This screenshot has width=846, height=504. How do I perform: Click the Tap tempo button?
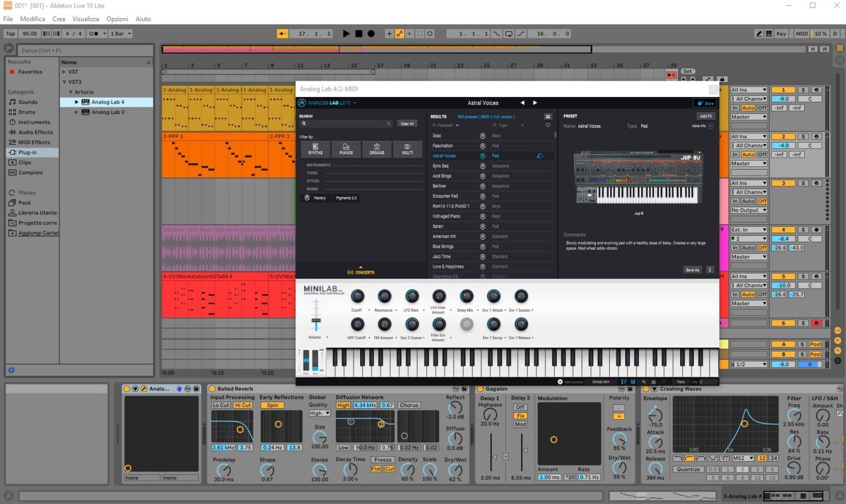coord(10,34)
